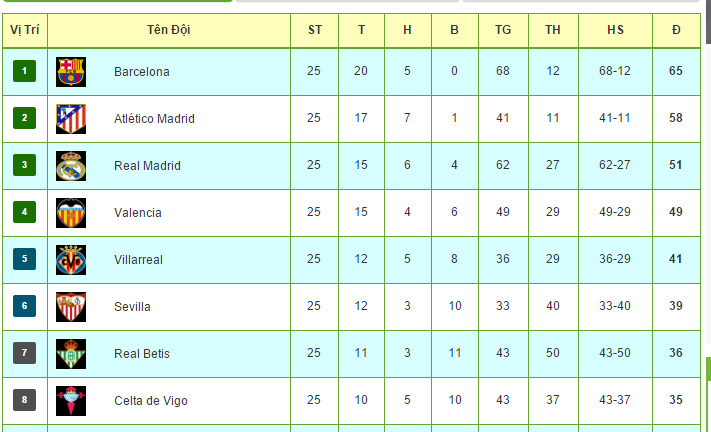The image size is (711, 432).
Task: Click the Real Madrid club crest
Action: 71,165
